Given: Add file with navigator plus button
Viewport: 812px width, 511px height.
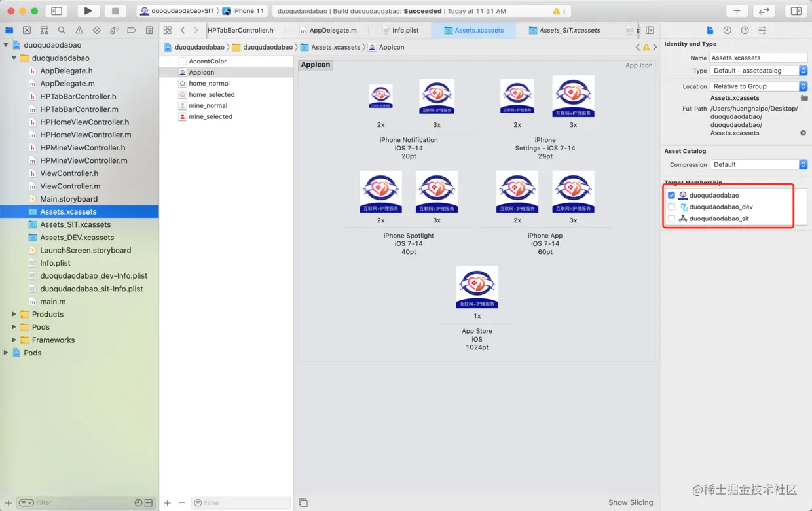Looking at the screenshot, I should point(9,502).
